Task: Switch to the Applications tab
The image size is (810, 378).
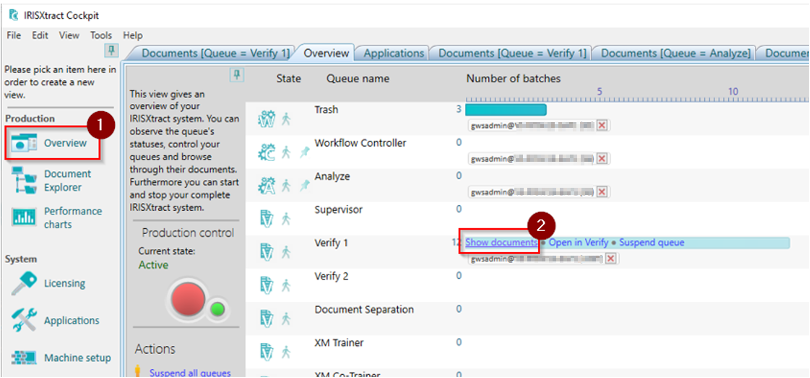Action: tap(394, 53)
